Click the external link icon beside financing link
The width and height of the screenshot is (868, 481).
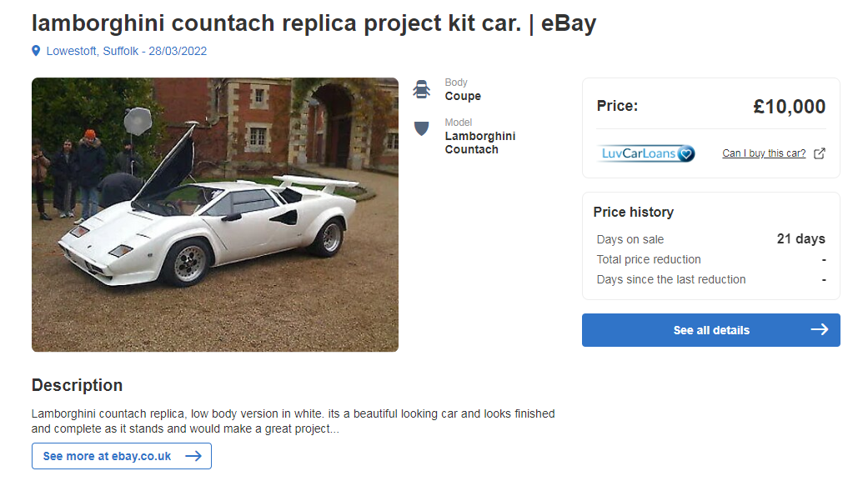820,153
